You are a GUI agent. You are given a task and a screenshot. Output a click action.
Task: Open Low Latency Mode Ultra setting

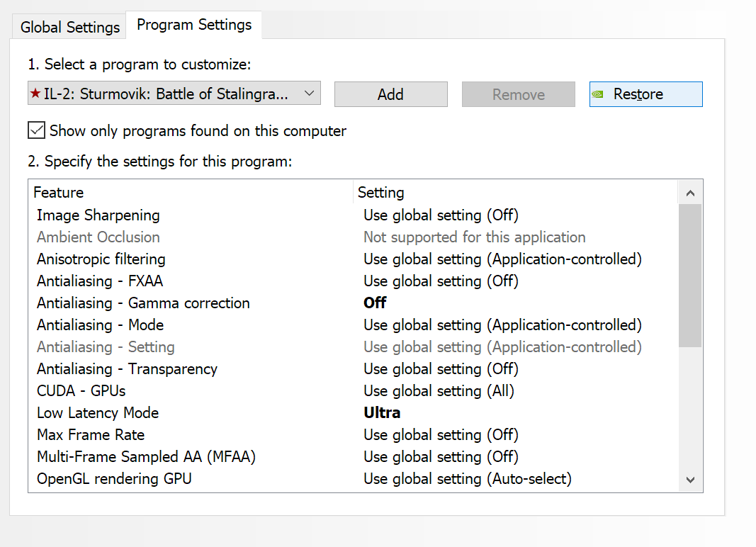pyautogui.click(x=382, y=413)
